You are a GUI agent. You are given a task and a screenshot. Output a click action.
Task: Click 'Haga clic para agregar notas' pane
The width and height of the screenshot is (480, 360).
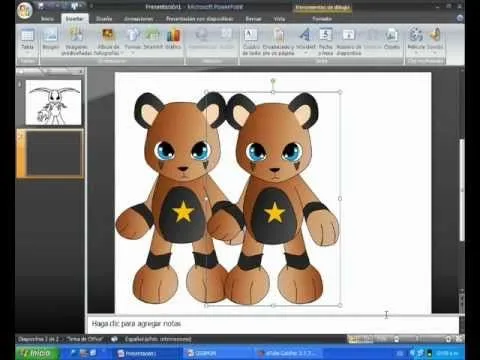pos(273,324)
